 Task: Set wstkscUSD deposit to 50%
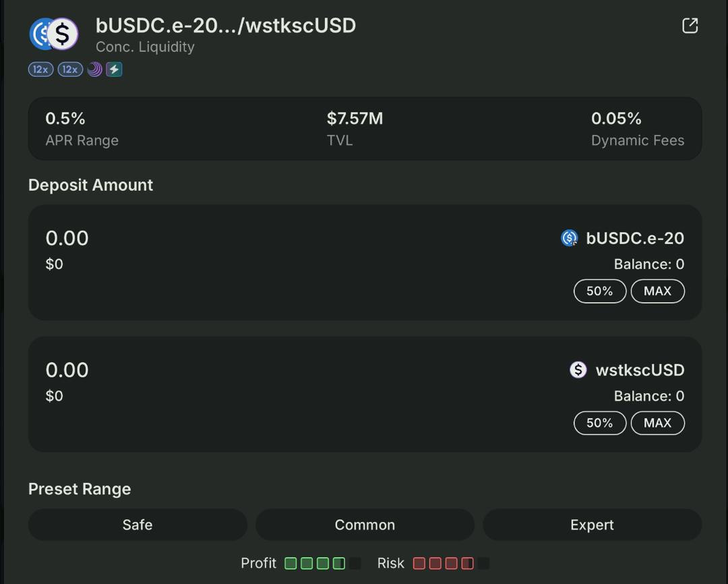599,423
